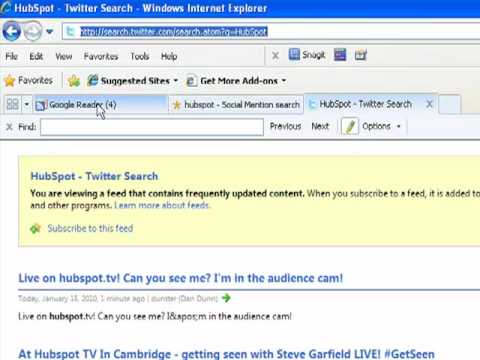
Task: Click the Favorites star button
Action: point(28,80)
